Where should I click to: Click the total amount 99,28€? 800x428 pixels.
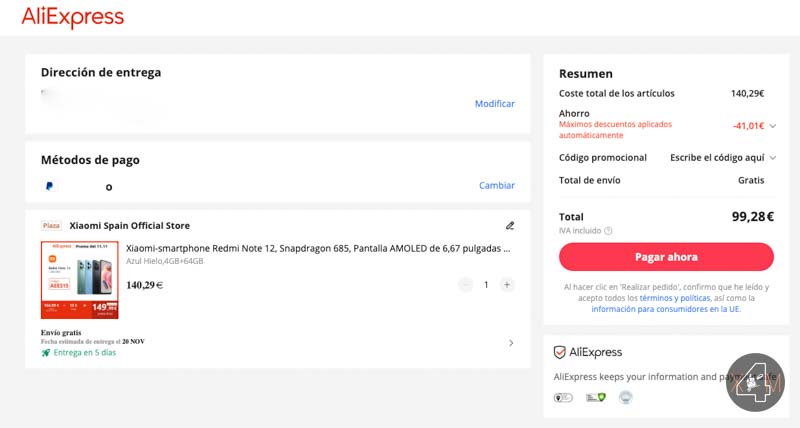pyautogui.click(x=753, y=216)
